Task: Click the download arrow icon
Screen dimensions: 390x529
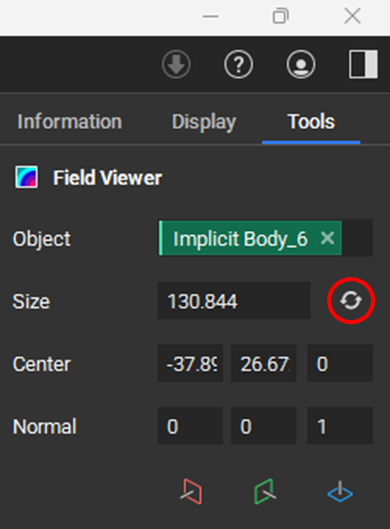Action: 176,64
